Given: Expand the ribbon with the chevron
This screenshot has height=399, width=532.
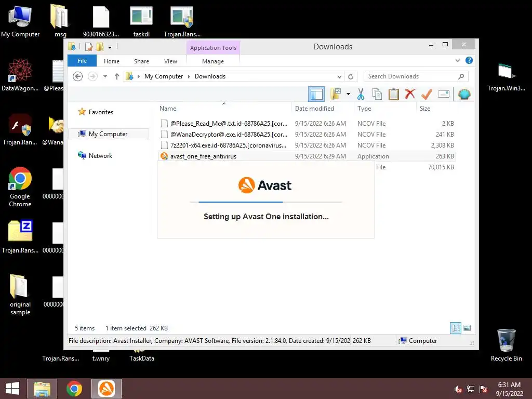Looking at the screenshot, I should (x=457, y=60).
